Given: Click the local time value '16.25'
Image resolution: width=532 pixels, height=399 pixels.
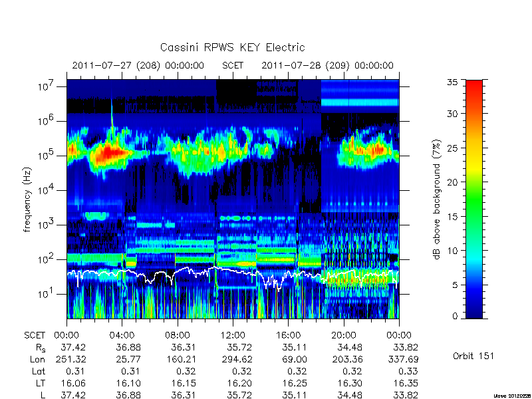Looking at the screenshot, I should (294, 383).
